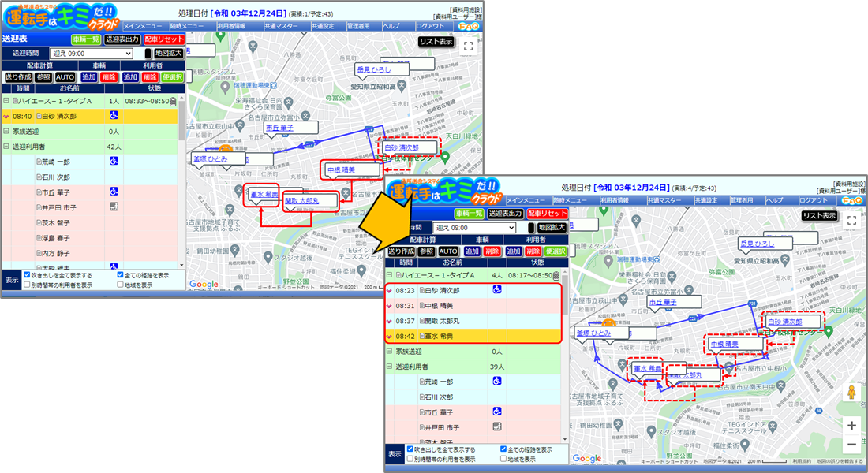
Task: Collapse the 家族送迎 group in lower-right window
Action: (x=389, y=352)
